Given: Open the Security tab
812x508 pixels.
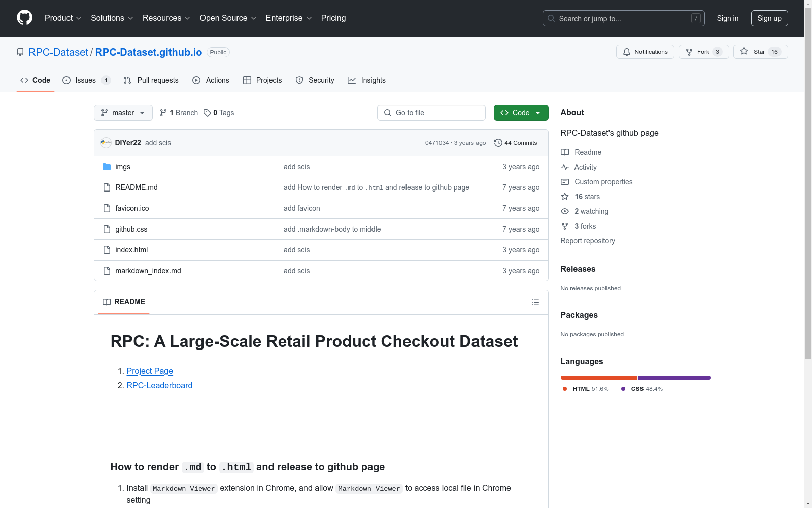Looking at the screenshot, I should [x=315, y=80].
